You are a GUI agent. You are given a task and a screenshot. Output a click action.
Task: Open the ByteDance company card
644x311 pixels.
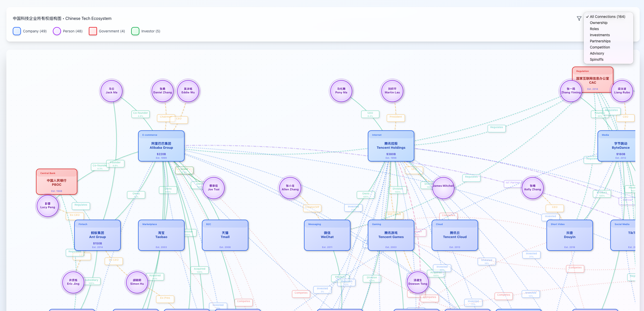pos(617,146)
